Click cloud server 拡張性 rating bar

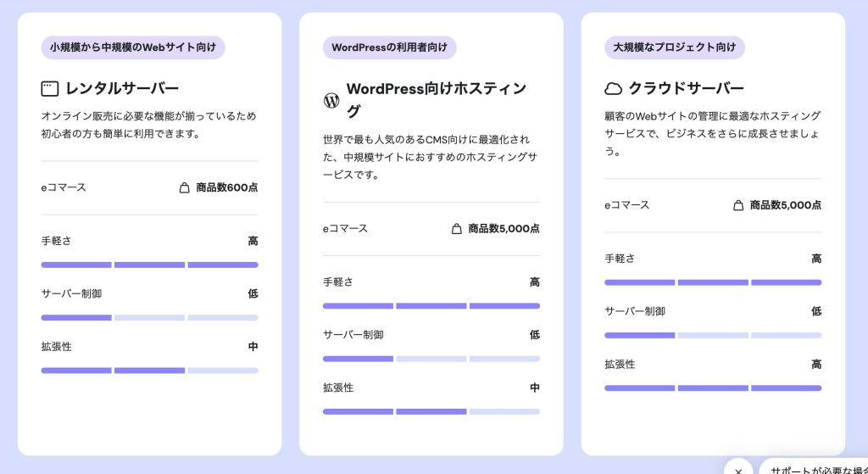pyautogui.click(x=712, y=388)
